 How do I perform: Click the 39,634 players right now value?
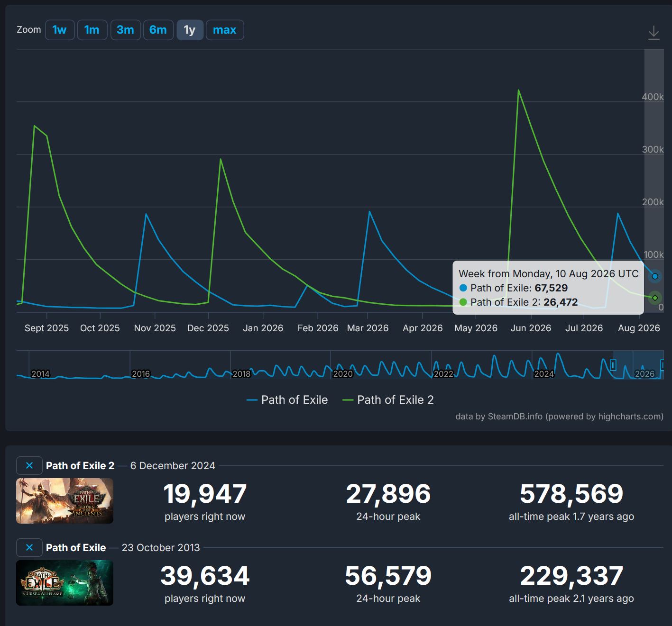[x=205, y=576]
